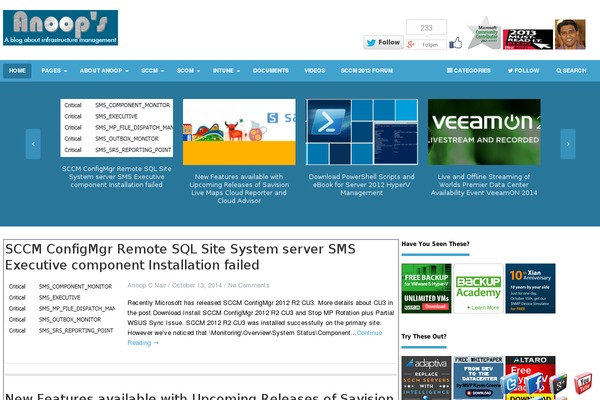Open the Backup Academy Learn More ad
Screen dimensions: 600x400
click(478, 288)
